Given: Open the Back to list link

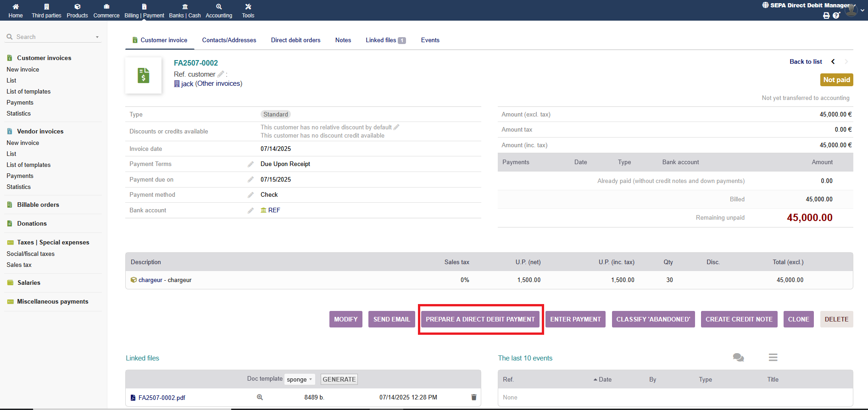Looking at the screenshot, I should click(806, 61).
